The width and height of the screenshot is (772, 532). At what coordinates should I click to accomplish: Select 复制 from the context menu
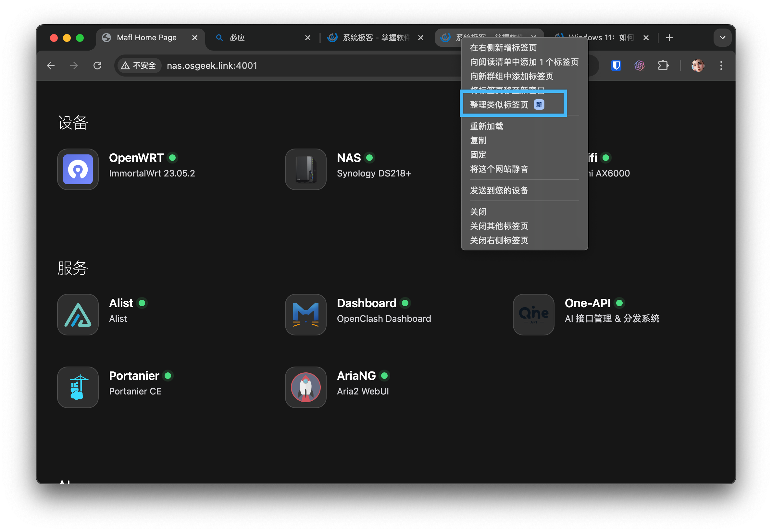[x=524, y=141]
